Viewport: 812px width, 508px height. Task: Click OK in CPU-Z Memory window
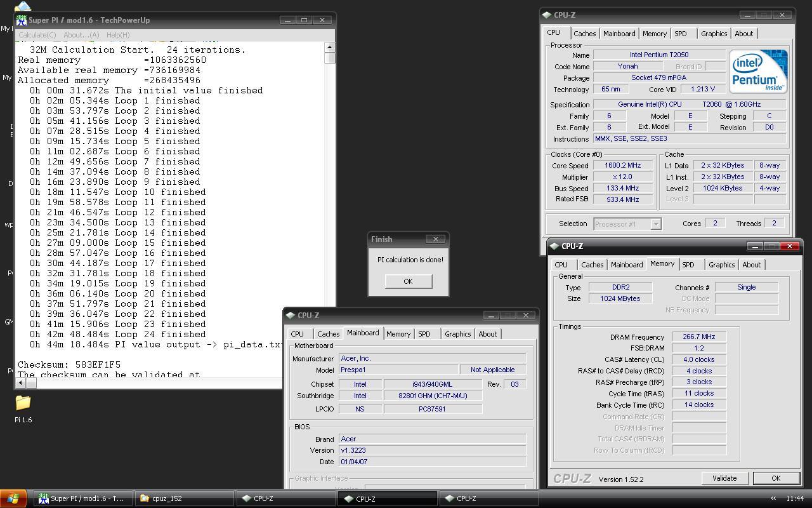[775, 478]
